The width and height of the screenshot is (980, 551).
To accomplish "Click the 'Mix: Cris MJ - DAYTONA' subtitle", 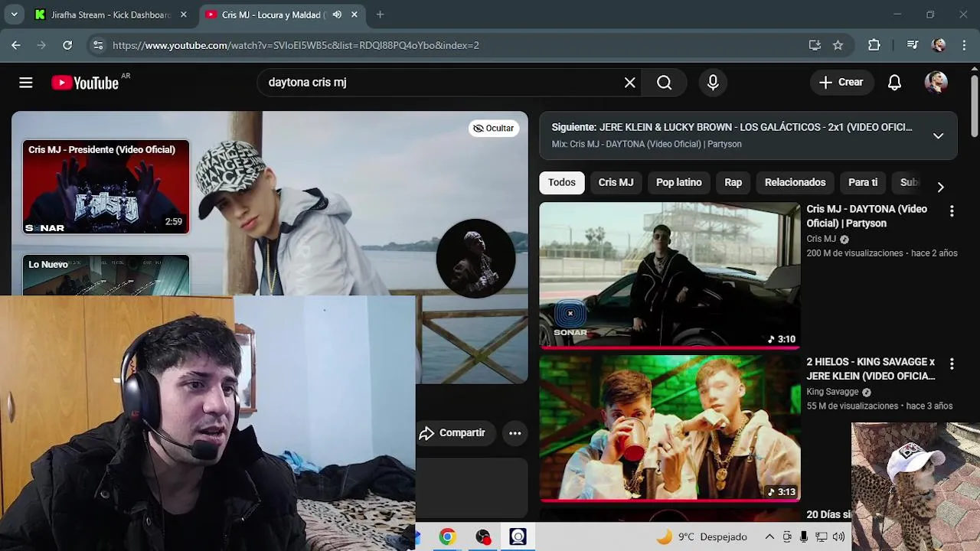I will coord(646,144).
